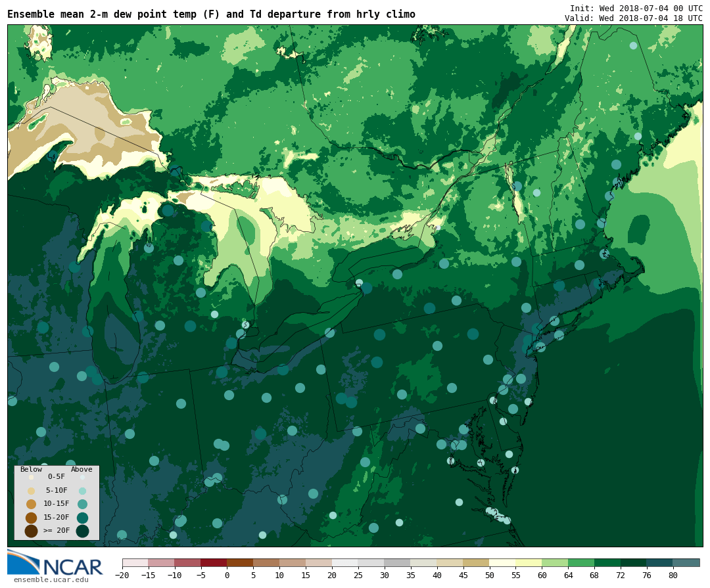Click the Init: Wed 2018-07-04 00 UTC text

click(636, 8)
